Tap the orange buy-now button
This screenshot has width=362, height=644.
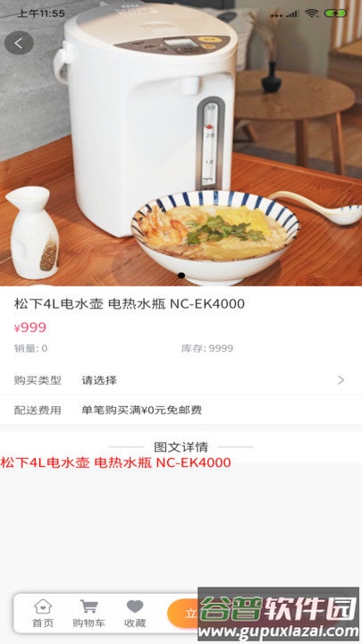(183, 614)
